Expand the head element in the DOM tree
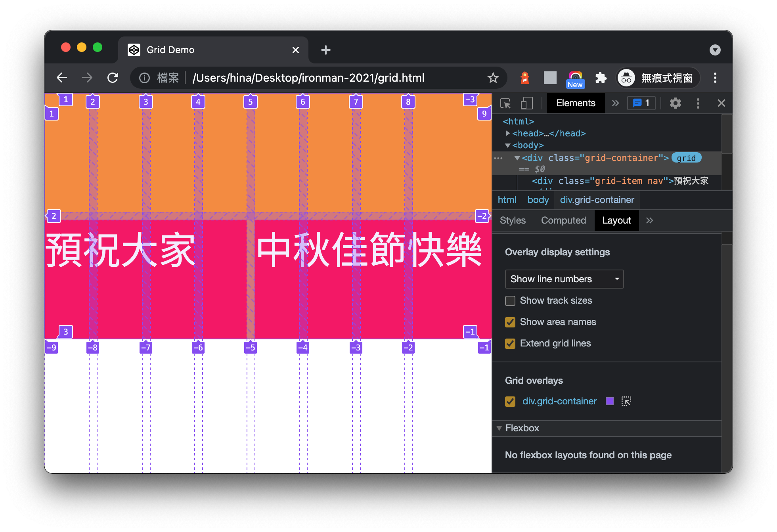The height and width of the screenshot is (532, 777). point(508,133)
